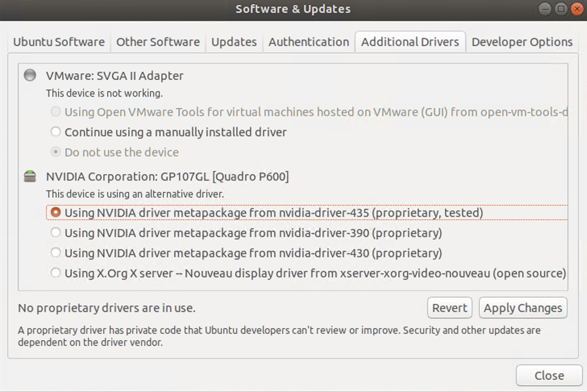Click the Close button at the bottom

click(x=549, y=375)
